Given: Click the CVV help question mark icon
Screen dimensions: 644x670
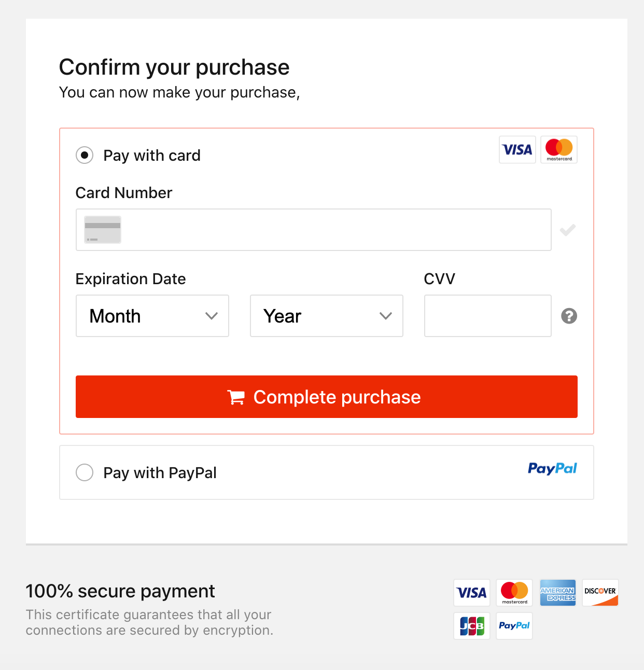Looking at the screenshot, I should point(569,316).
